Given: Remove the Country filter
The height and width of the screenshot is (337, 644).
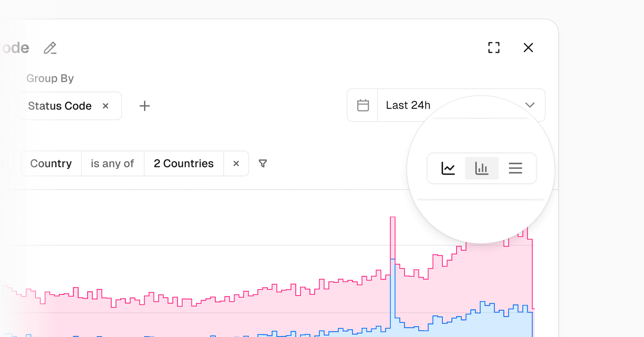Looking at the screenshot, I should tap(236, 163).
